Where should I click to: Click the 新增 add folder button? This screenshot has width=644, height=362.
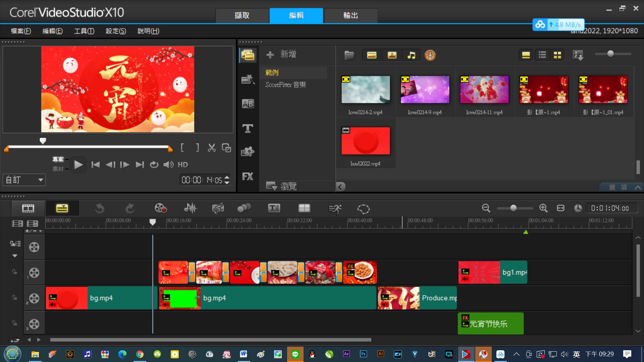coord(281,54)
